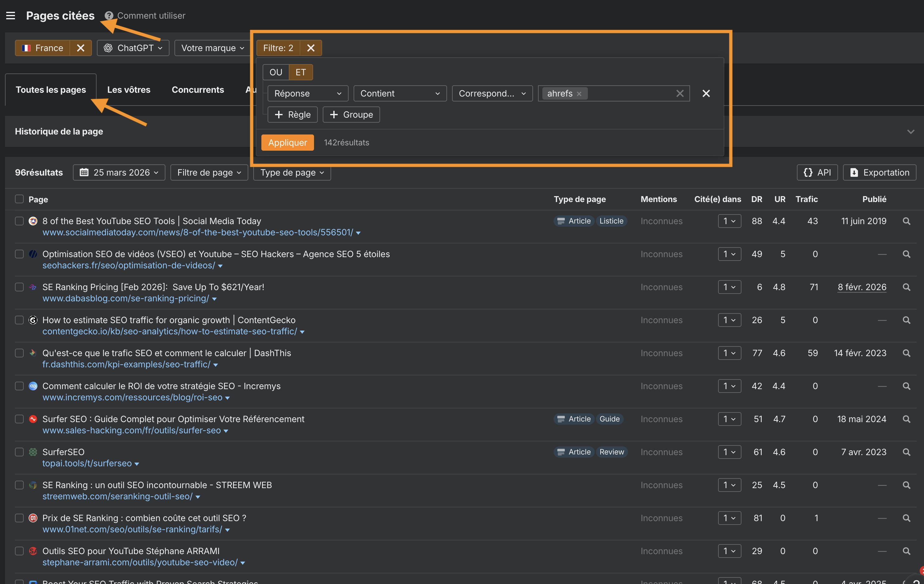This screenshot has height=584, width=924.
Task: Click the magnifier icon on the SurferSEO row
Action: (907, 452)
